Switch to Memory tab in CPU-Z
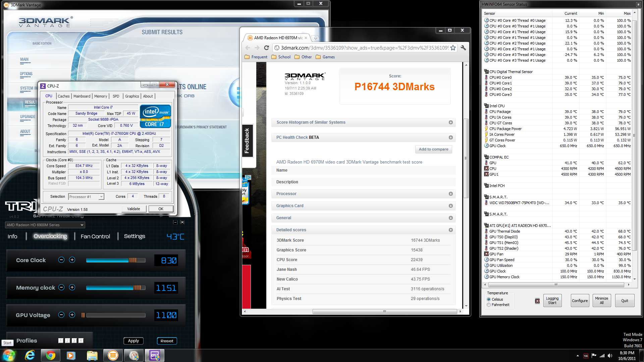This screenshot has width=644, height=362. [x=101, y=96]
